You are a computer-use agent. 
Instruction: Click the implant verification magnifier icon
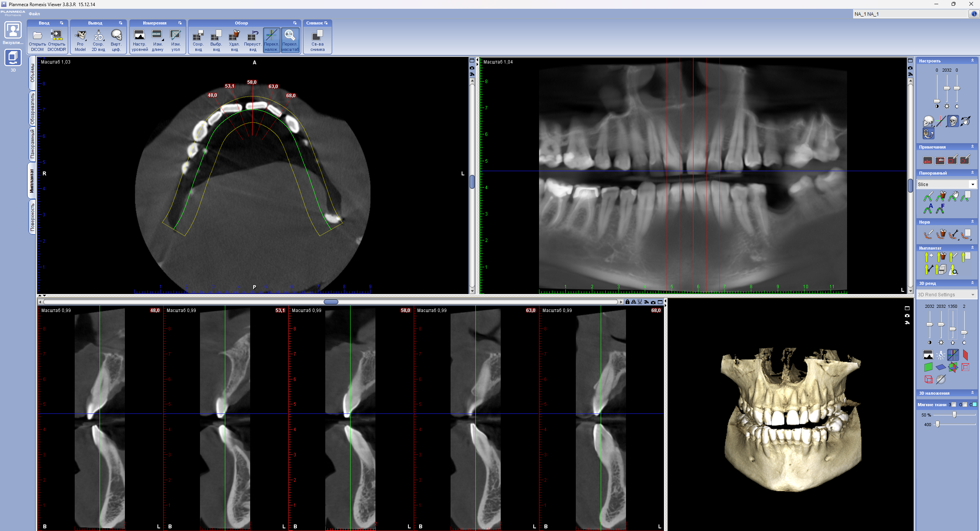(x=953, y=270)
